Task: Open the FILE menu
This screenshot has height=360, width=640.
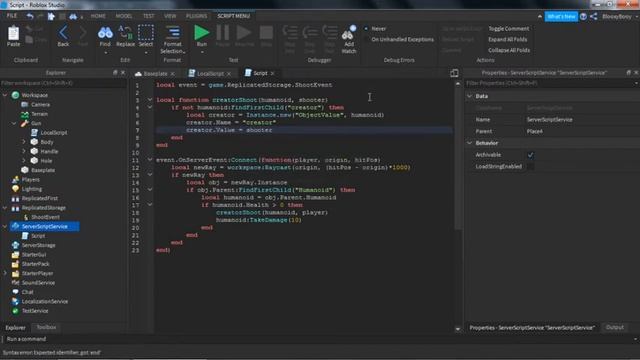Action: coord(12,16)
